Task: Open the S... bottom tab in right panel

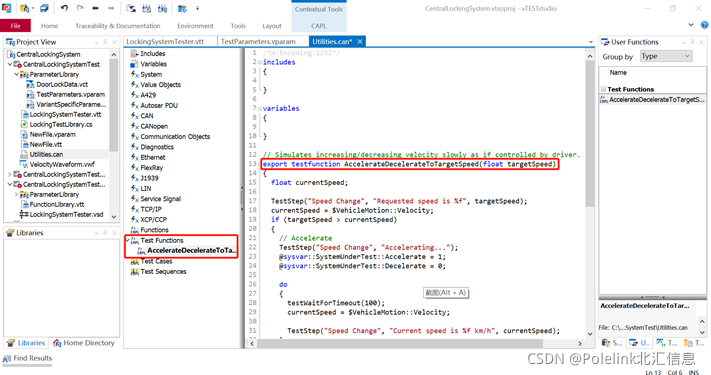Action: pos(612,343)
